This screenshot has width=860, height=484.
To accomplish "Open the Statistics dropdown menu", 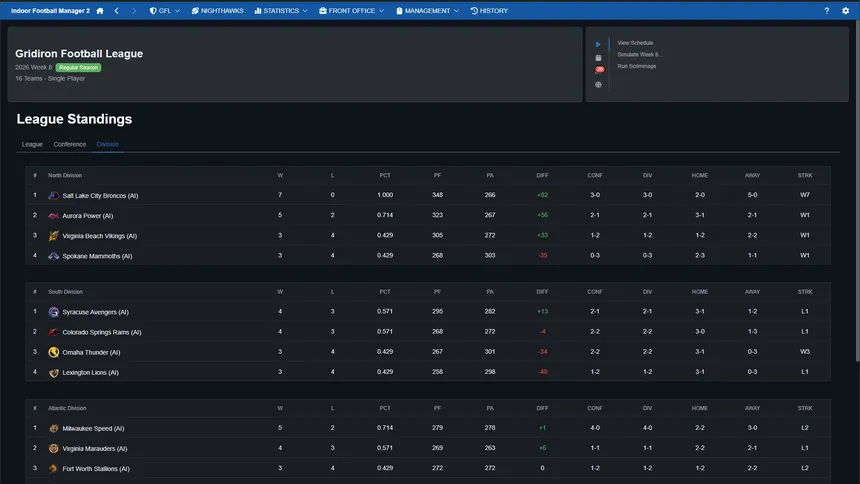I will 281,10.
